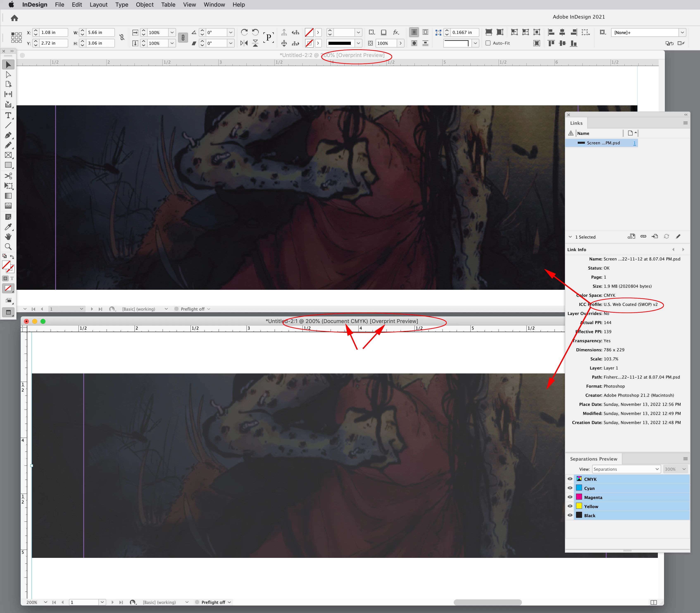Open the [None]+ object style dropdown
The height and width of the screenshot is (613, 700).
[682, 32]
